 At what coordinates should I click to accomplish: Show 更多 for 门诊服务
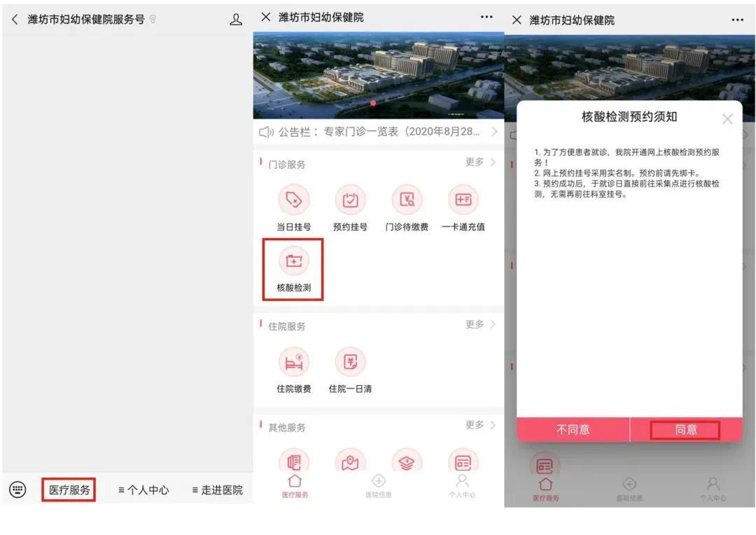[x=480, y=162]
